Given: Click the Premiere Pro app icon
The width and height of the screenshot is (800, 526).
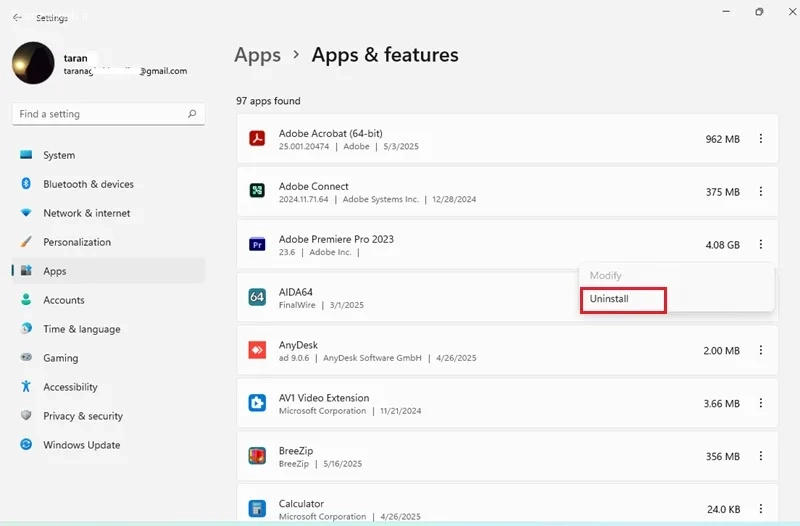Looking at the screenshot, I should pyautogui.click(x=257, y=244).
